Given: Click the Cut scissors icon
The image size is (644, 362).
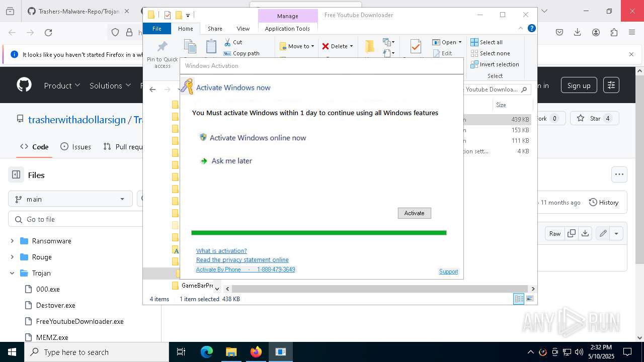Looking at the screenshot, I should click(x=227, y=42).
